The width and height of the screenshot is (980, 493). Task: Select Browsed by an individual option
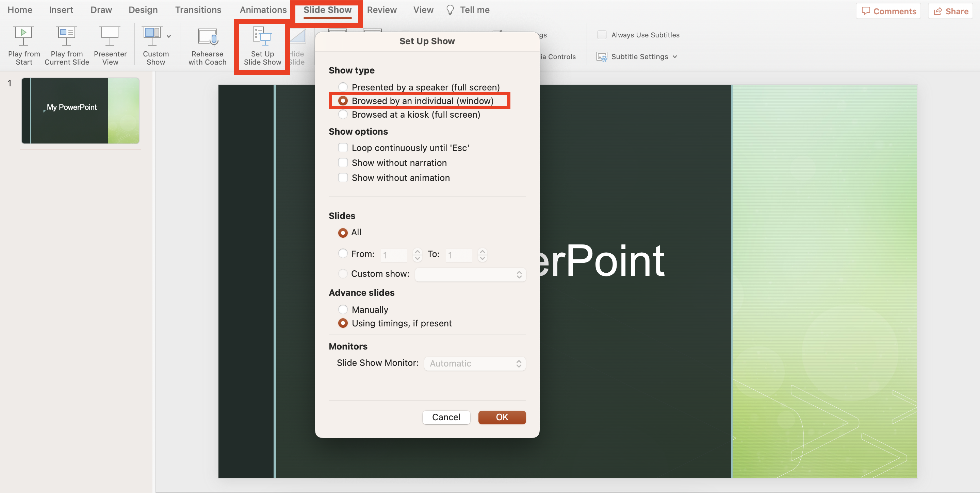(342, 101)
